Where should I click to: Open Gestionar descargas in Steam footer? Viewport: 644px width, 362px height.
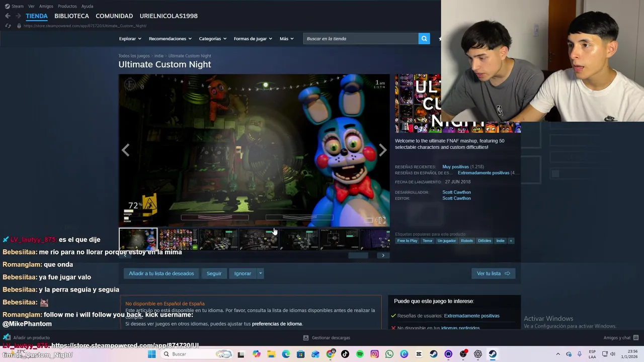coord(327,337)
